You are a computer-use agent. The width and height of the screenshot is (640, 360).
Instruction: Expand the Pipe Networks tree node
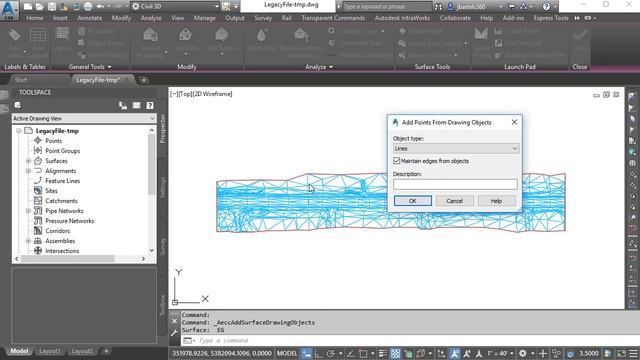tap(28, 211)
